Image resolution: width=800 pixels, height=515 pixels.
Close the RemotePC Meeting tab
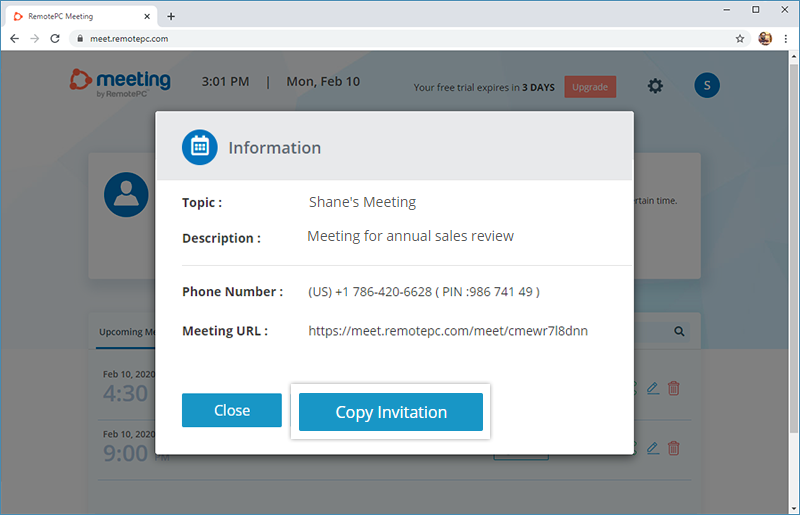(147, 16)
